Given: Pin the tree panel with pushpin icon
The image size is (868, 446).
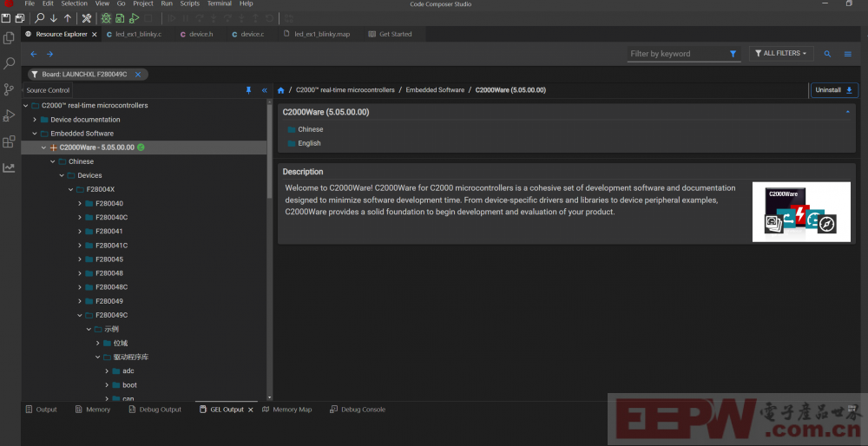Looking at the screenshot, I should click(248, 90).
